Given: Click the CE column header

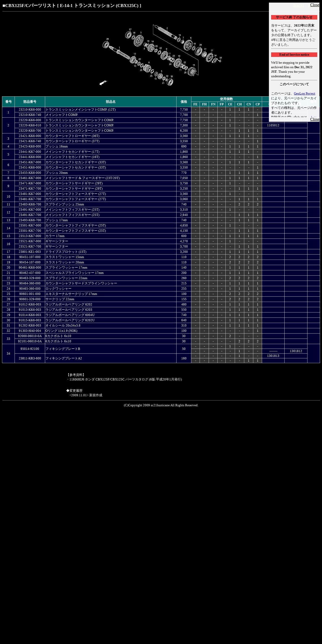Looking at the screenshot, I should pos(230,104).
